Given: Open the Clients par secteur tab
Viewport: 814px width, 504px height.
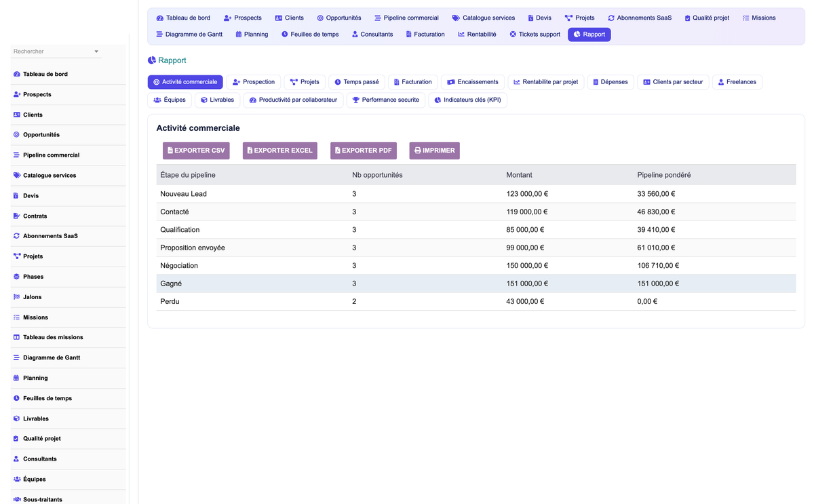Looking at the screenshot, I should click(x=673, y=82).
